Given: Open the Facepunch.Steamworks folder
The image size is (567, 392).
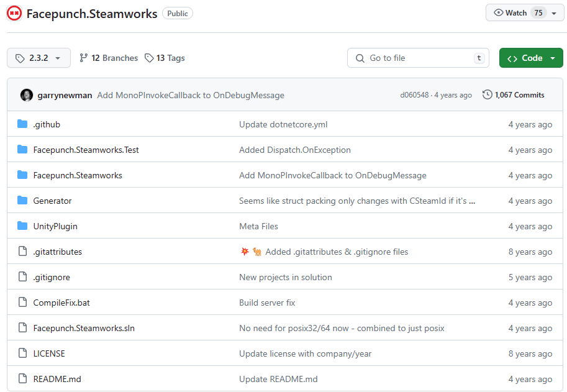Looking at the screenshot, I should click(78, 175).
